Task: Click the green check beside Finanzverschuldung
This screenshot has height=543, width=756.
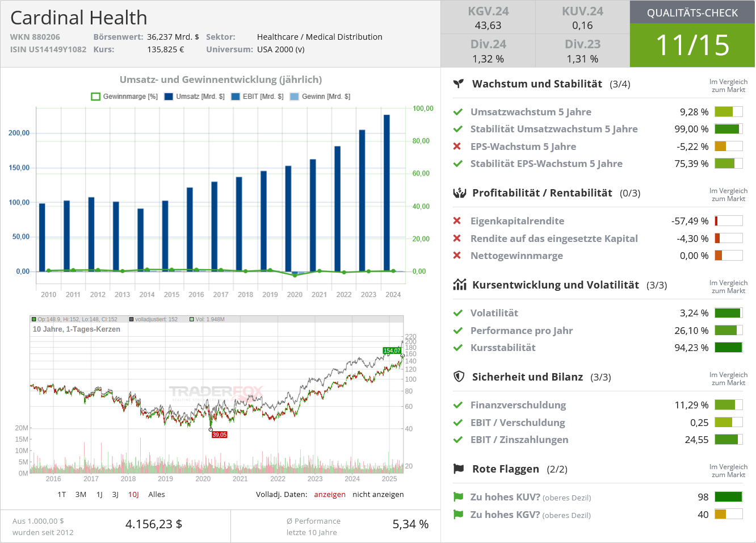Action: click(457, 405)
